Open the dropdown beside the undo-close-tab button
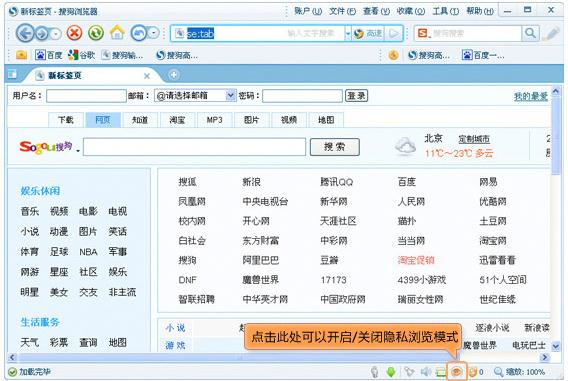 154,33
